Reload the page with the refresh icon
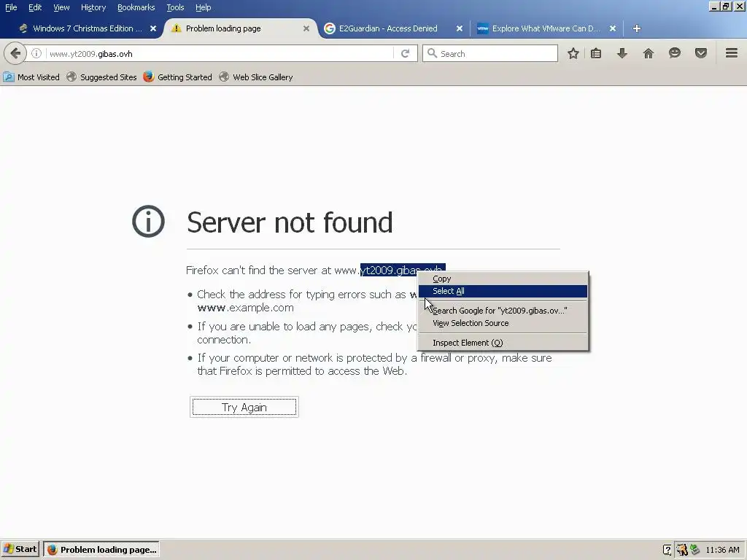The image size is (747, 560). pos(406,53)
